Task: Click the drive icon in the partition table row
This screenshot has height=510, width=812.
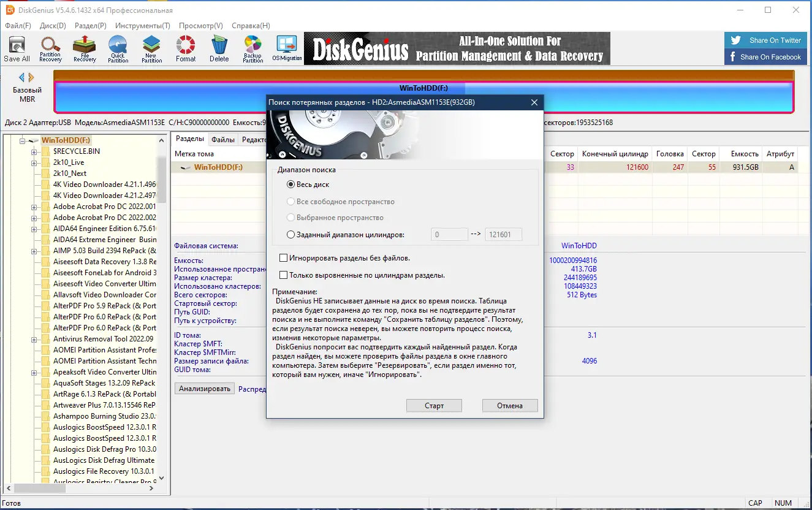Action: click(x=186, y=167)
